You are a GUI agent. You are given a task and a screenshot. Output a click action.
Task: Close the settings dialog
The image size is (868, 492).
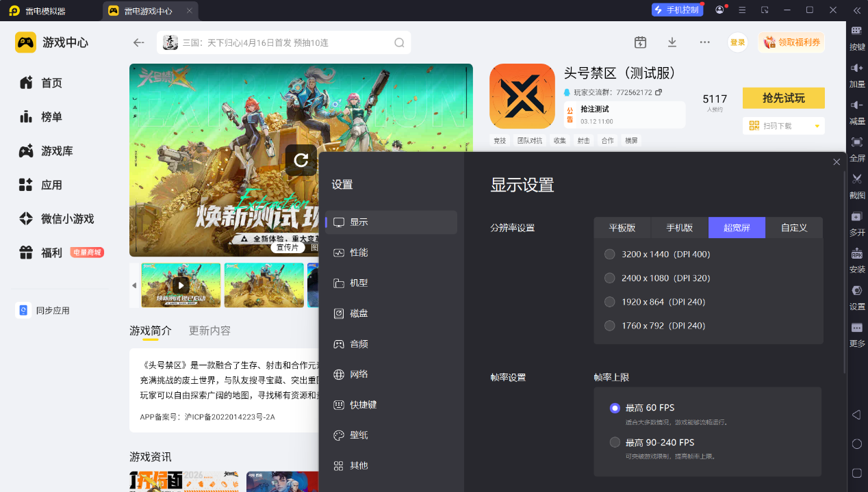pyautogui.click(x=837, y=162)
